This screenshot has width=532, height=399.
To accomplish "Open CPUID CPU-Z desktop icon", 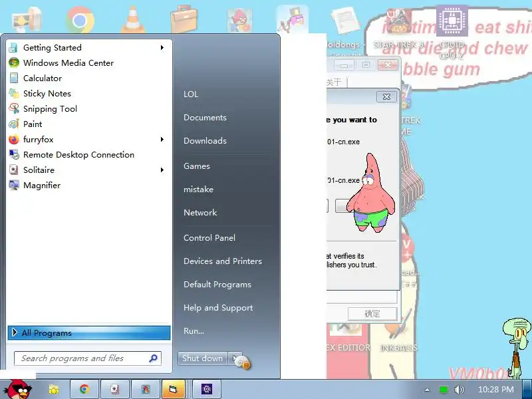I will 452,32.
